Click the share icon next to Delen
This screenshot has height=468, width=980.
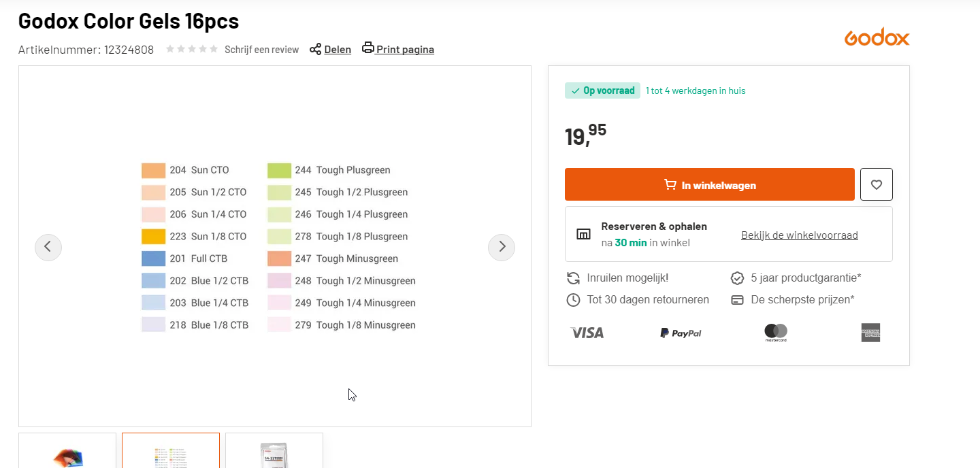[x=315, y=49]
